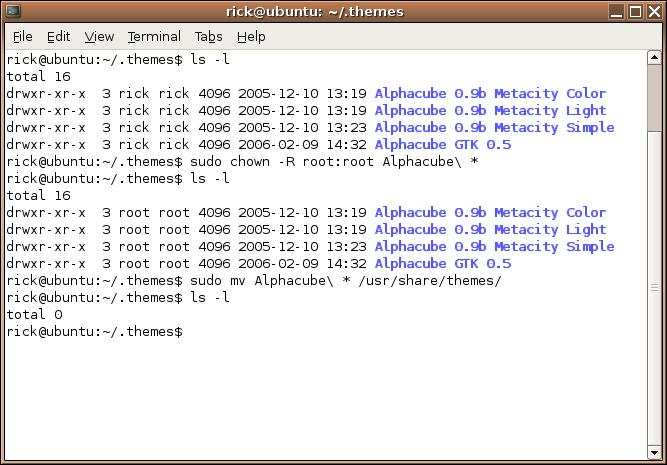Click the sudo chown command line
The width and height of the screenshot is (667, 465).
242,162
